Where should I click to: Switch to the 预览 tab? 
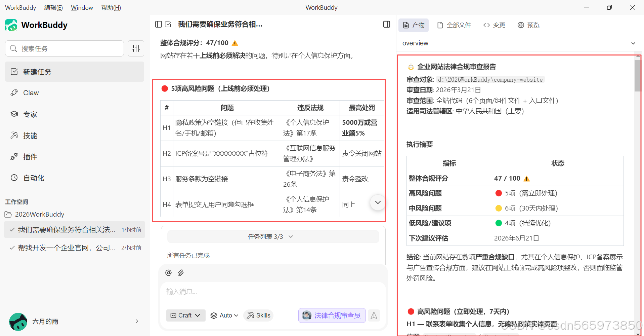[528, 25]
